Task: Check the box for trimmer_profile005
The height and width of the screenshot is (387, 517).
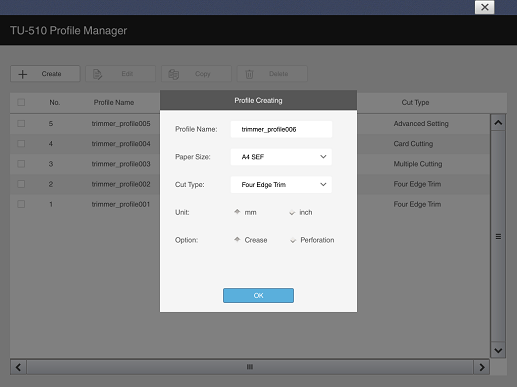Action: [21, 124]
